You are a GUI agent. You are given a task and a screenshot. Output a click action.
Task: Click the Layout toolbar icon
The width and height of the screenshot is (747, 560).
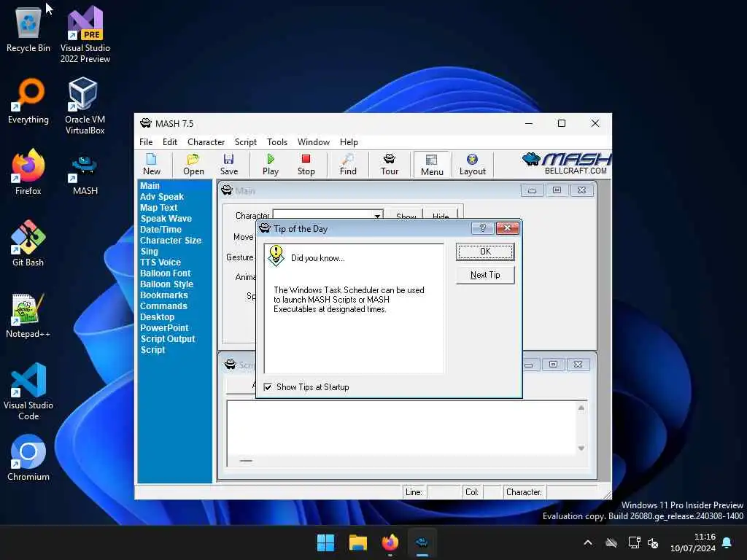tap(472, 165)
